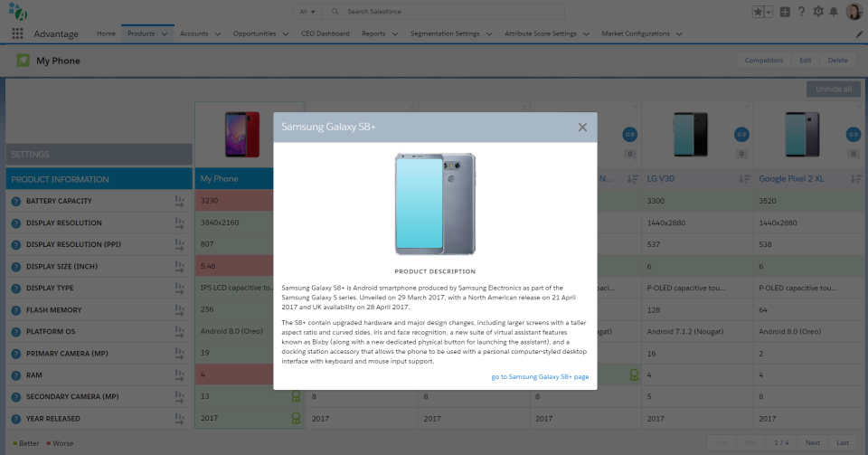Click the My Phone red phone thumbnail
868x455 pixels.
[242, 135]
